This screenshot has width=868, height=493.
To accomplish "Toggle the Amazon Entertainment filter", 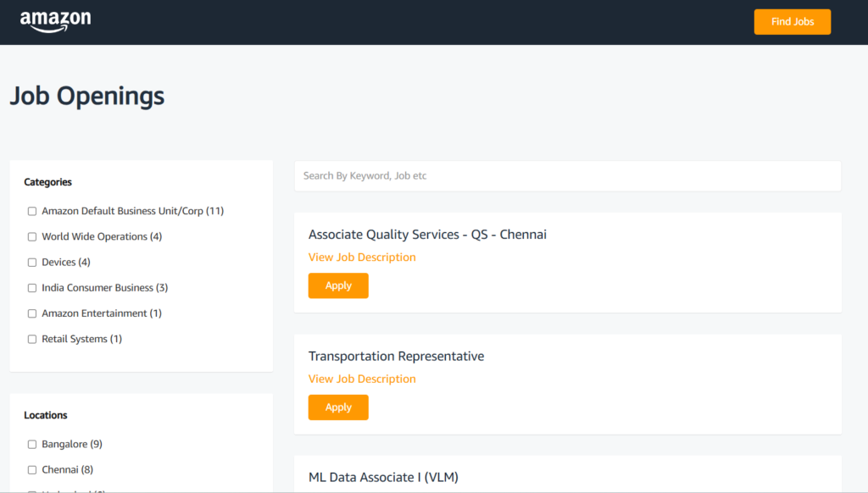I will [32, 313].
